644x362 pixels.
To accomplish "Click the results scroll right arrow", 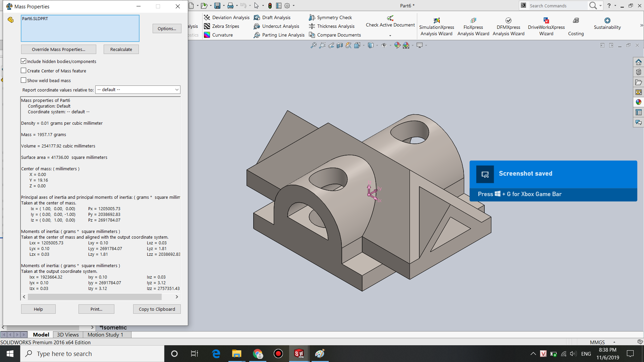I will [177, 297].
